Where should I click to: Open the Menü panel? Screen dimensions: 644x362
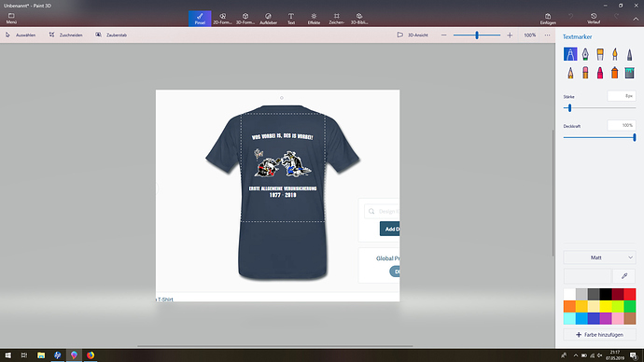coord(11,19)
